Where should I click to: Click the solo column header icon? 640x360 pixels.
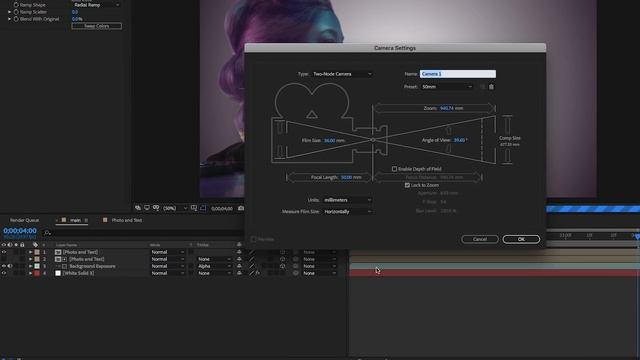(x=16, y=245)
